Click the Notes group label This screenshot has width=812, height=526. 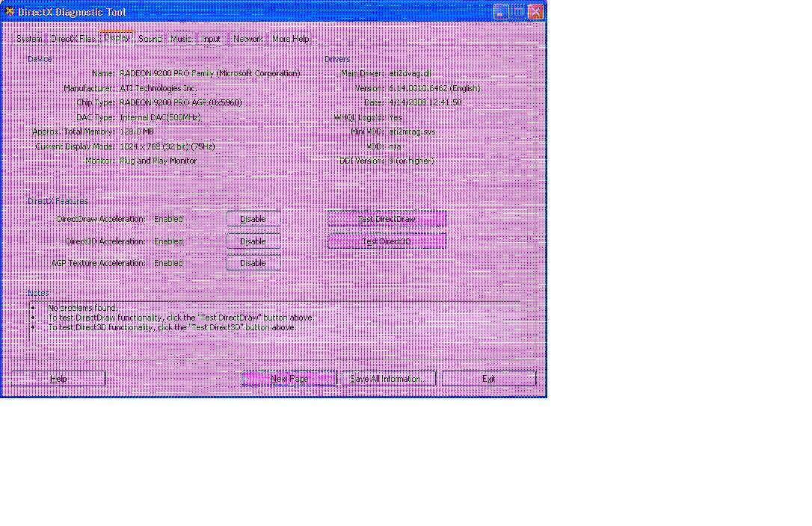coord(38,292)
